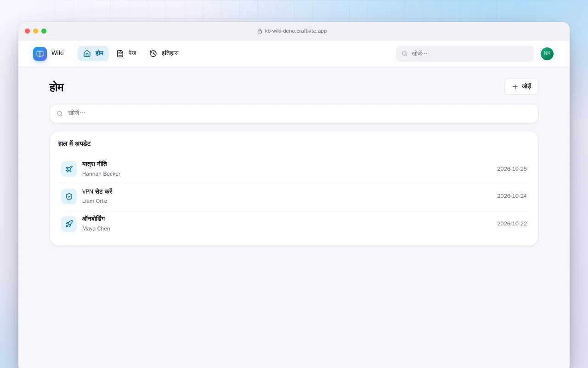The width and height of the screenshot is (588, 368).
Task: Focus the top navigation search field
Action: click(x=465, y=54)
